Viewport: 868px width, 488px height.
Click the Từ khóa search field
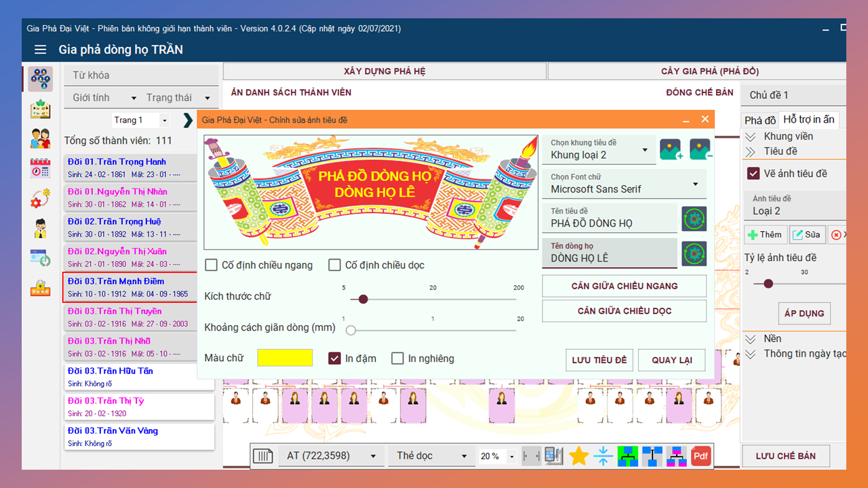coord(141,75)
